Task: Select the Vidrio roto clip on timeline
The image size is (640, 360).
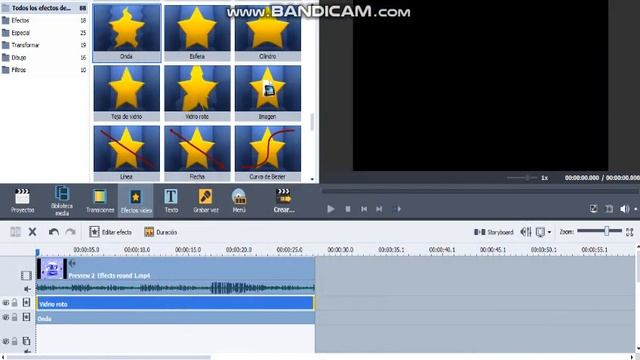Action: 176,303
